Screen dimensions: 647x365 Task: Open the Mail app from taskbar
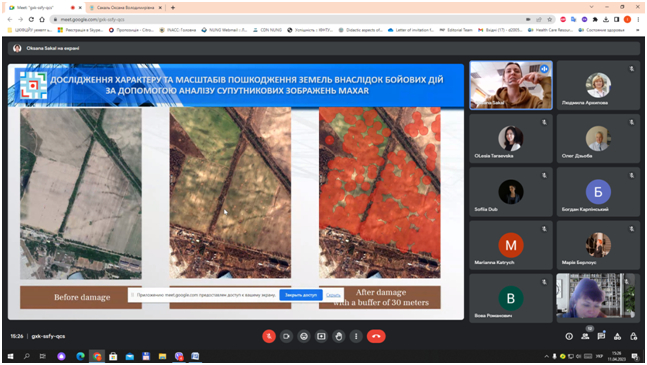point(130,356)
